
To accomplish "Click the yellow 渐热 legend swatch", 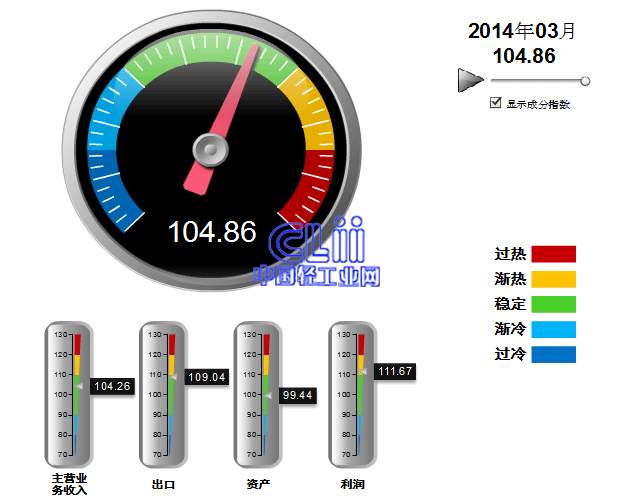I will [x=553, y=279].
